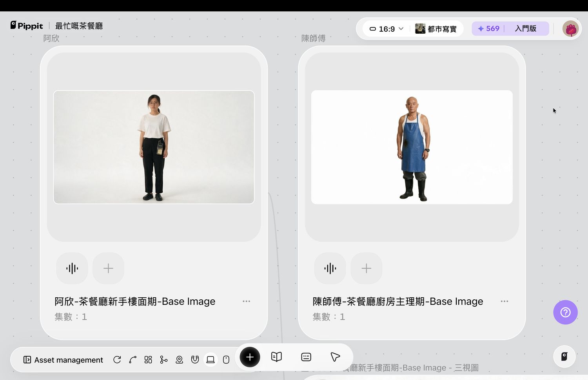Click the branch node icon
The width and height of the screenshot is (588, 380).
164,360
